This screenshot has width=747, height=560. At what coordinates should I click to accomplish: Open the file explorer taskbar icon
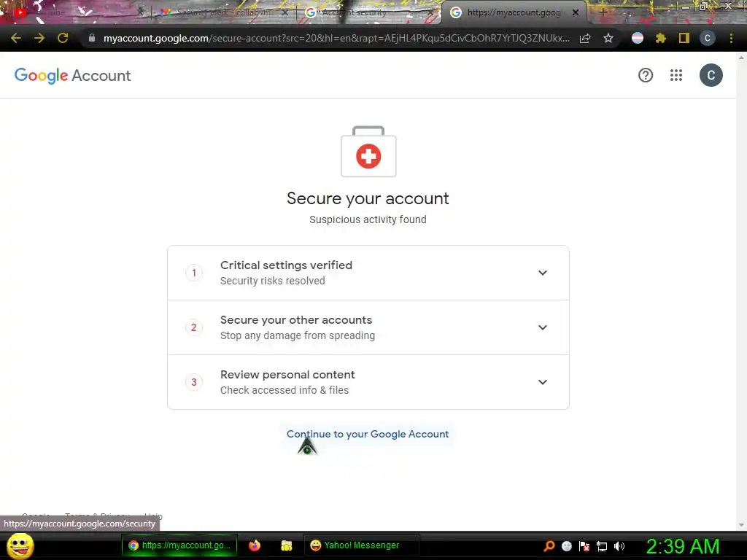(x=286, y=545)
